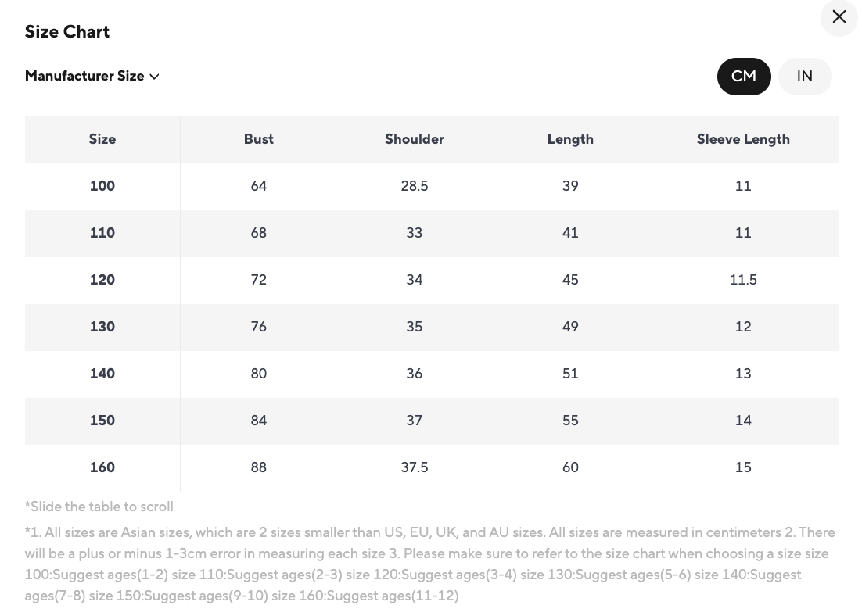862x616 pixels.
Task: Click the chevron next to Manufacturer Size
Action: (x=155, y=77)
